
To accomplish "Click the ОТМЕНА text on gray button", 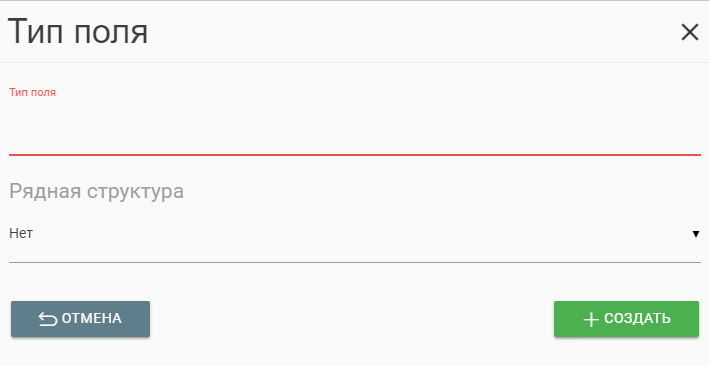I will (92, 318).
